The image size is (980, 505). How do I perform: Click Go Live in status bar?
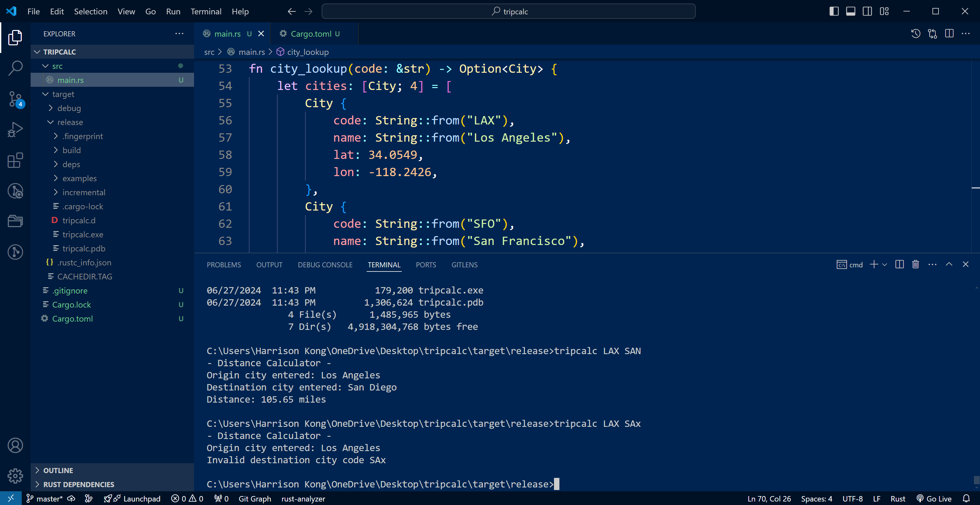point(934,499)
